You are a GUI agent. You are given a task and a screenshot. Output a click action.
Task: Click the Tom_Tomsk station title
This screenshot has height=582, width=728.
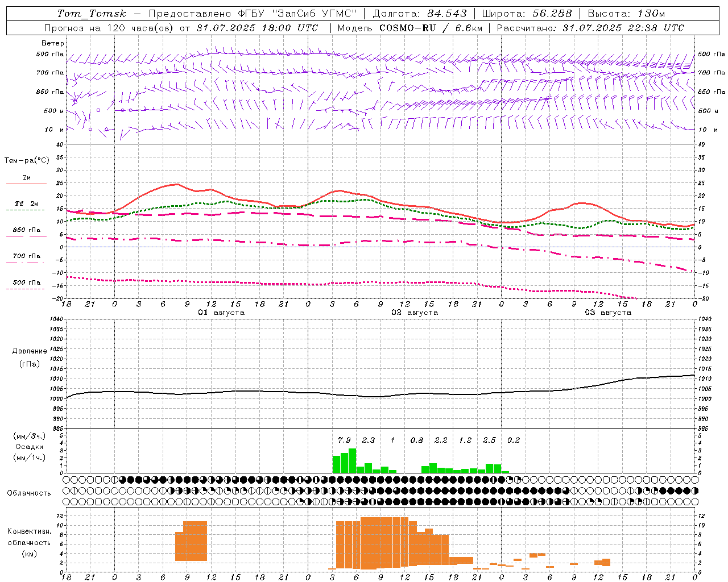click(x=92, y=14)
